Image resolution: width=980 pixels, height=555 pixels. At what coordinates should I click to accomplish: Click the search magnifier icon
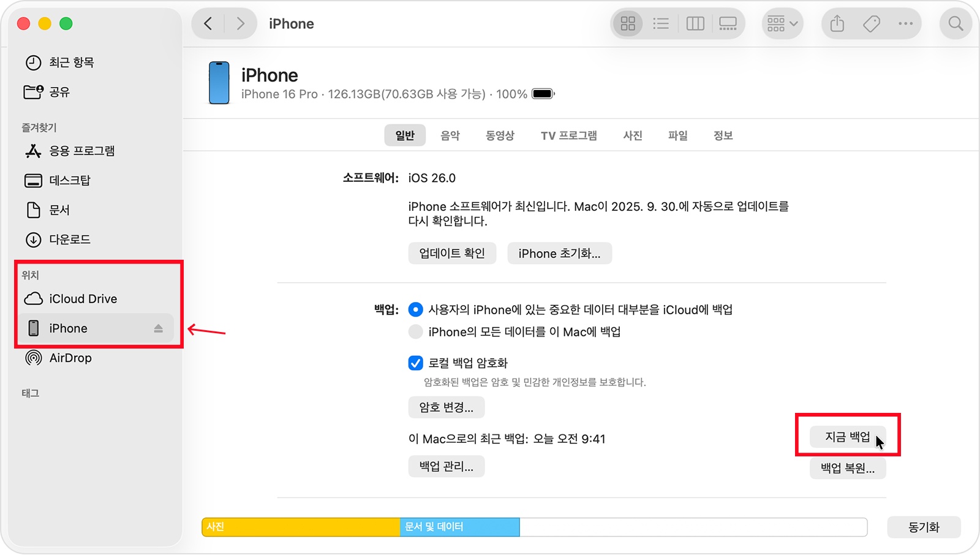(x=956, y=24)
